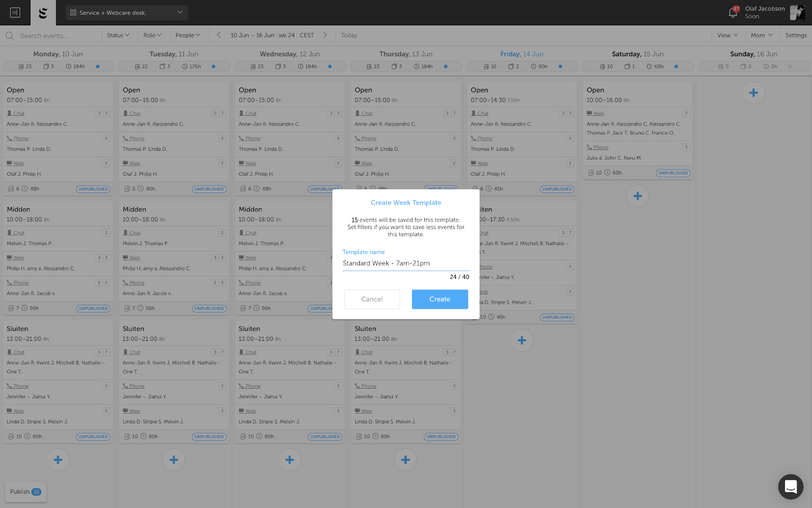Click Friday hours clock icon 90h
Viewport: 812px width, 508px height.
click(x=533, y=67)
